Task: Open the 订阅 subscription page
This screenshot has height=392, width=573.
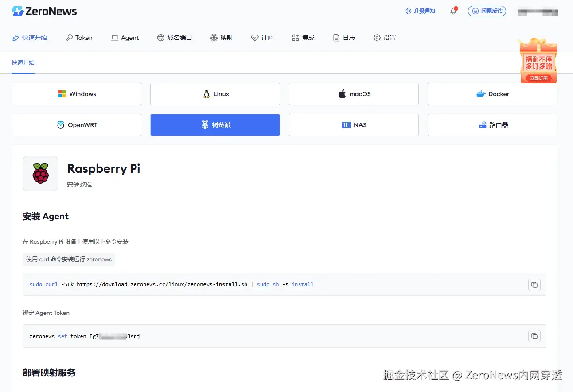Action: coord(262,38)
